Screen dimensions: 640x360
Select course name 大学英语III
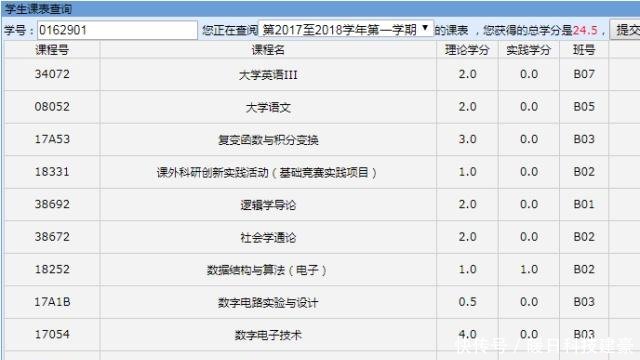coord(268,75)
